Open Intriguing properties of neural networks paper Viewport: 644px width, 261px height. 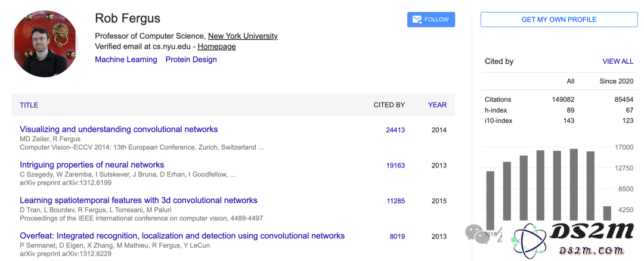point(92,165)
